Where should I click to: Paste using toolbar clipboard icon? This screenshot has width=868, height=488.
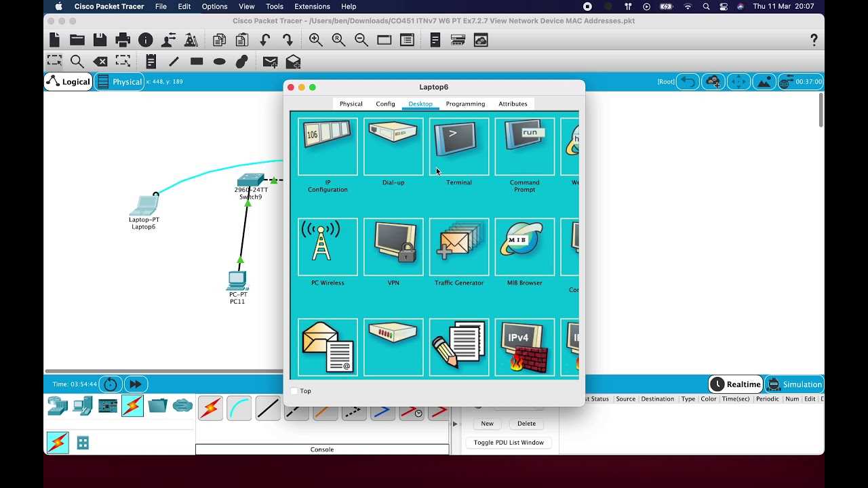click(242, 40)
